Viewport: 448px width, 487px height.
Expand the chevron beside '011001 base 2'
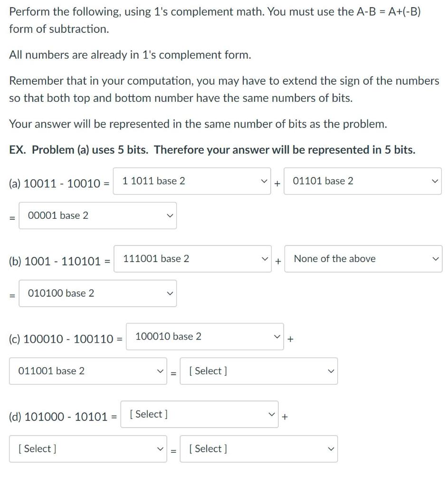click(x=159, y=370)
